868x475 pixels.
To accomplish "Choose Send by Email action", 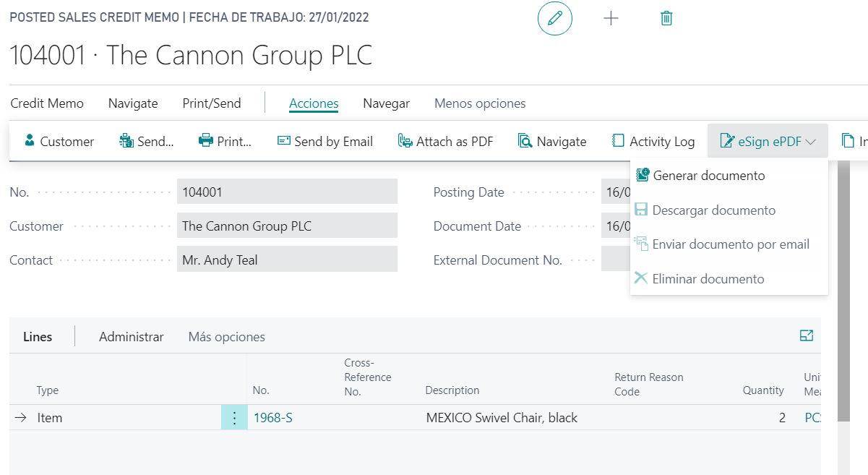I will [325, 142].
